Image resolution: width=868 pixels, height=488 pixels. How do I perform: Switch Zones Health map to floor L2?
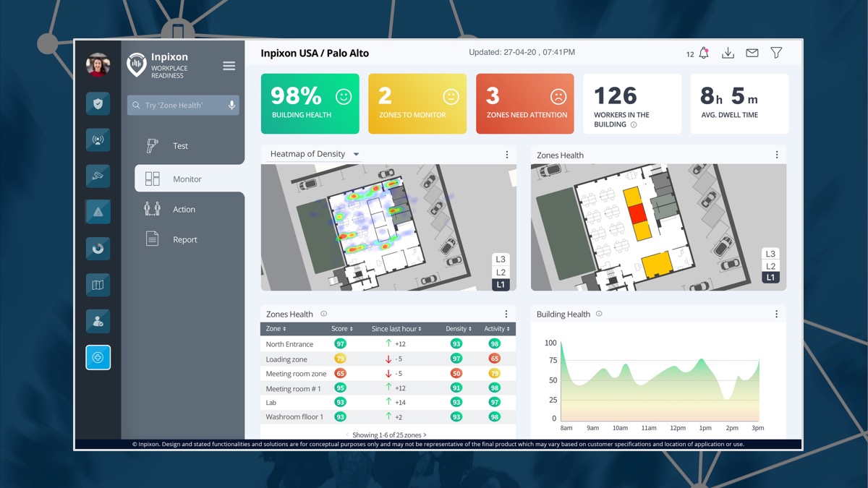tap(770, 266)
